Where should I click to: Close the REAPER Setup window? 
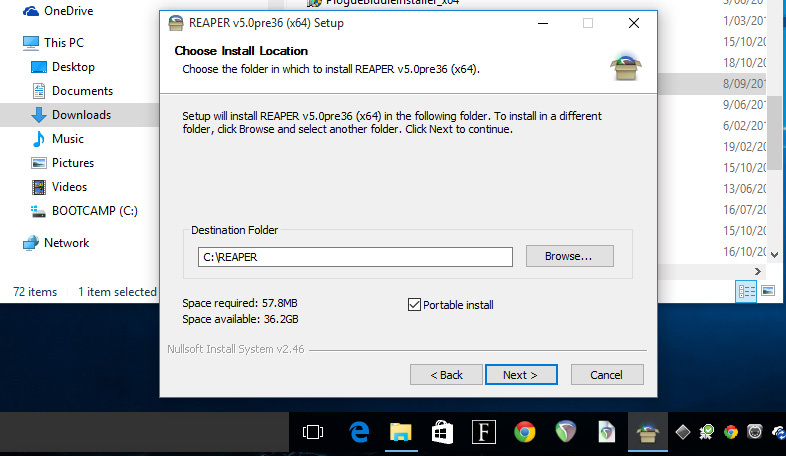coord(634,23)
